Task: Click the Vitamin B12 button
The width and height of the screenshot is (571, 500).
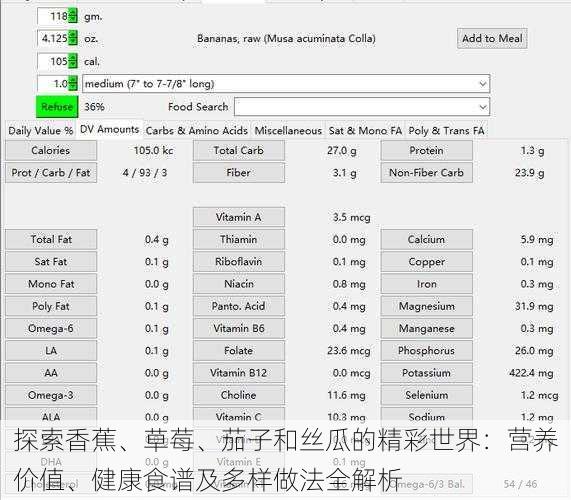Action: click(239, 373)
